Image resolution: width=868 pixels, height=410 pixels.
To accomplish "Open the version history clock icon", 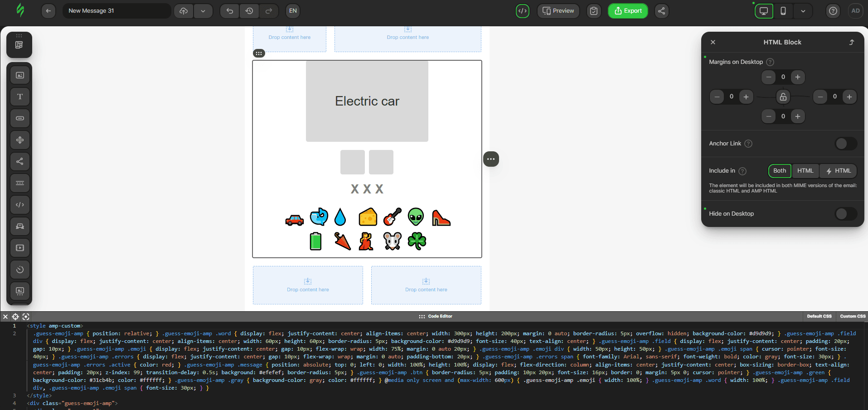I will point(249,11).
